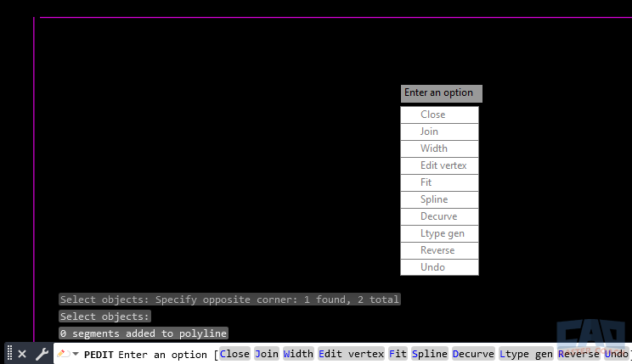This screenshot has height=364, width=632.
Task: Expand the recent commands dropdown arrow
Action: coord(76,354)
